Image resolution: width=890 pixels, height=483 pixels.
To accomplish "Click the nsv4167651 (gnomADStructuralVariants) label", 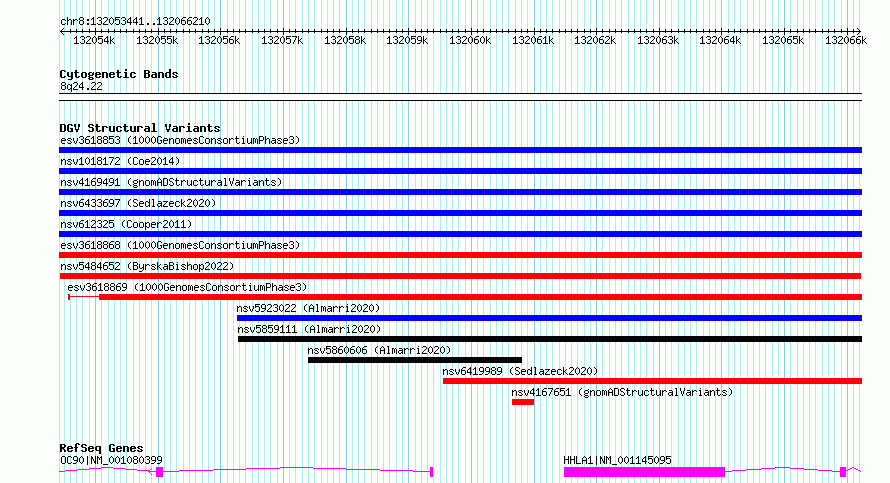I will [x=622, y=392].
